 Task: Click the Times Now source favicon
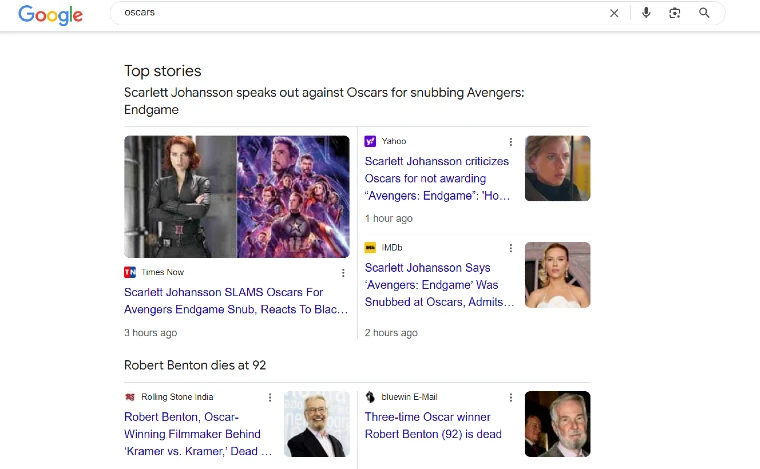click(130, 272)
